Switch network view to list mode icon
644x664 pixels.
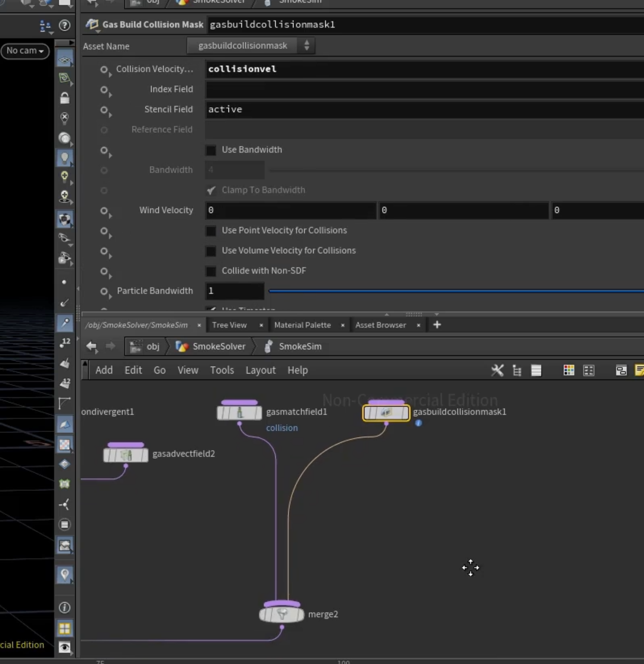536,371
